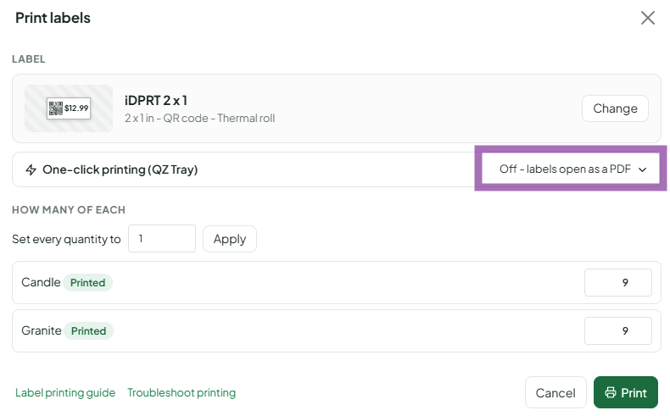
Task: Open the Troubleshoot printing link
Action: [182, 393]
